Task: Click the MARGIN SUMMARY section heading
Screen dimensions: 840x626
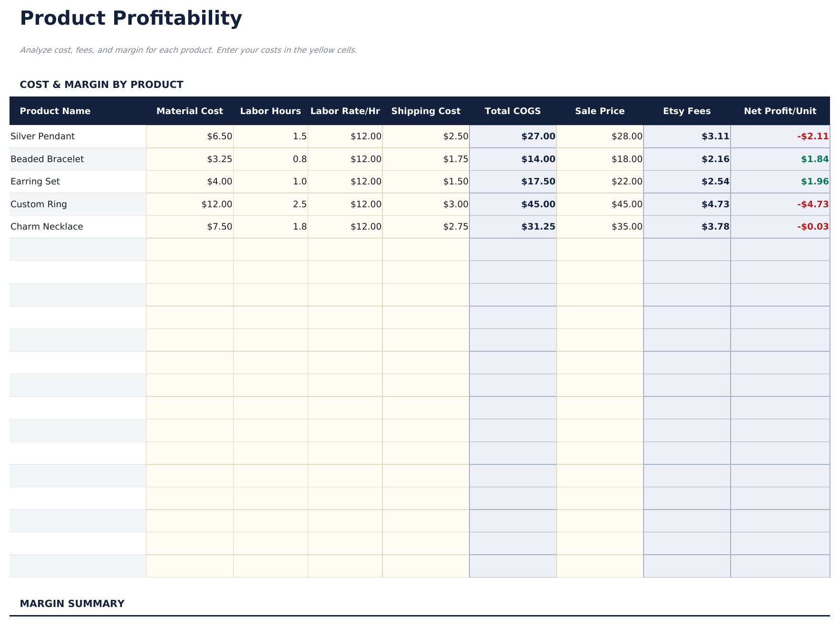Action: coord(72,603)
